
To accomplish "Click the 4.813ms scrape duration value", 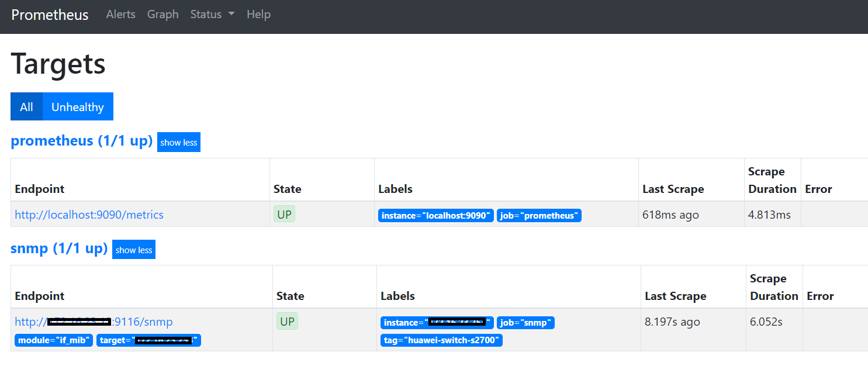I will point(769,215).
